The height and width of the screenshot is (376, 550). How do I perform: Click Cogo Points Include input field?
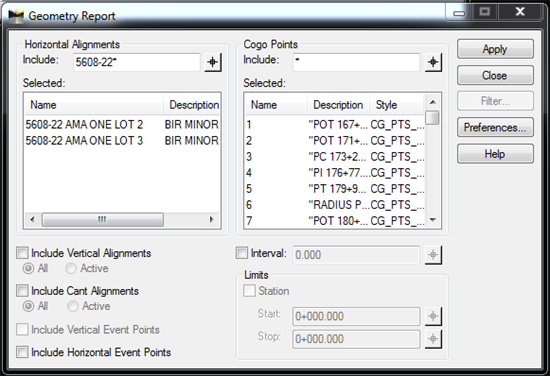click(x=356, y=62)
